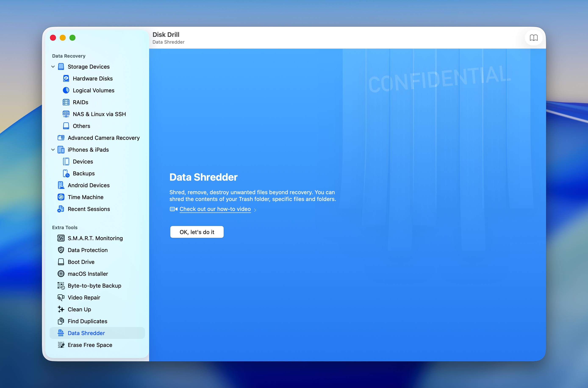Image resolution: width=588 pixels, height=388 pixels.
Task: Start shredding with OK, let's do it
Action: tap(197, 232)
